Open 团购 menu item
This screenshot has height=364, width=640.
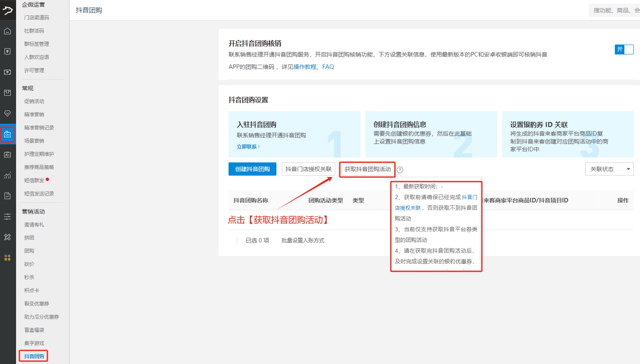29,251
